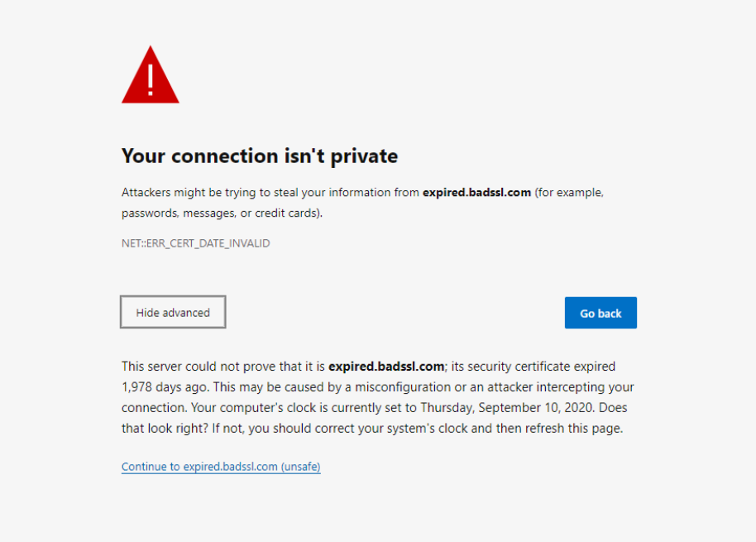Click the NET::ERR_CERT_DATE_INVALID error code
Screen dimensions: 756x542
[195, 243]
